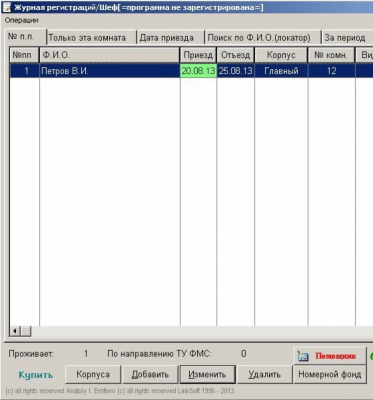Select the green arrival date cell 20.08.13
The width and height of the screenshot is (373, 400).
[198, 71]
